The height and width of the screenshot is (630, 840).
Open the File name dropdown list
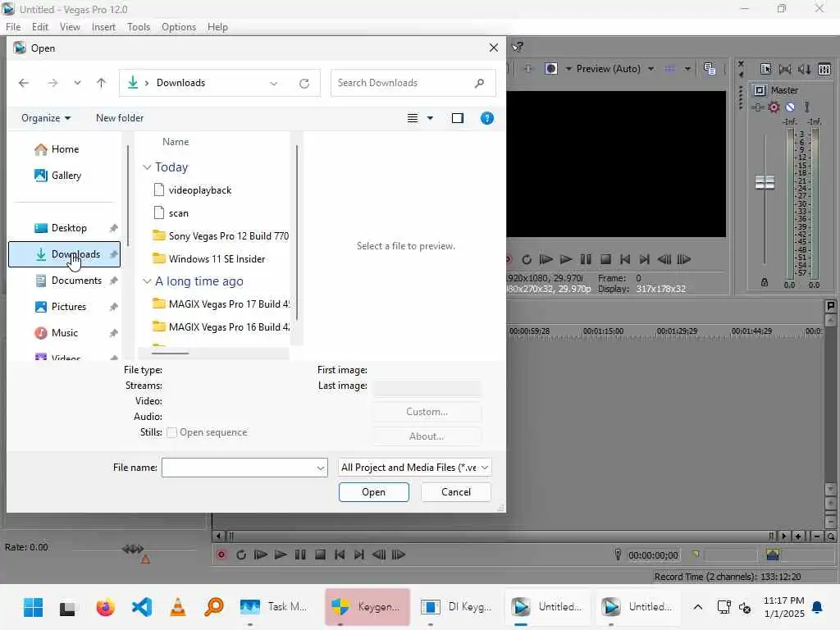[321, 468]
